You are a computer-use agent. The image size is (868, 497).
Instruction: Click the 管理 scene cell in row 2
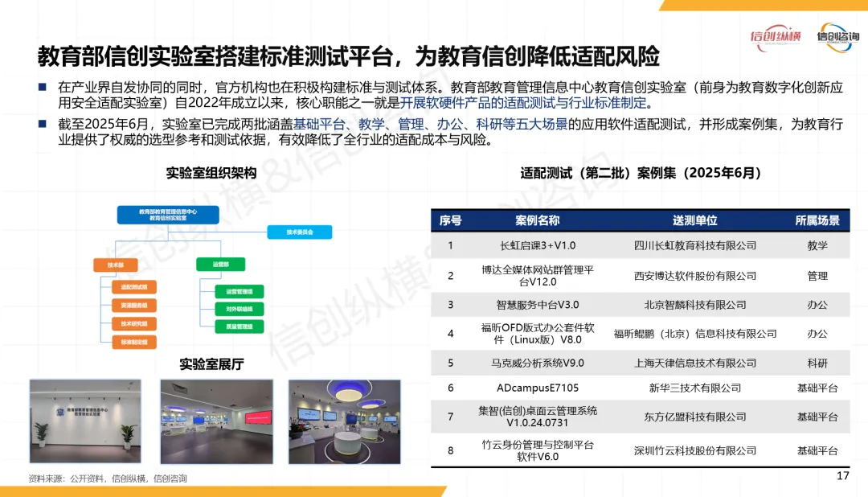tap(817, 275)
